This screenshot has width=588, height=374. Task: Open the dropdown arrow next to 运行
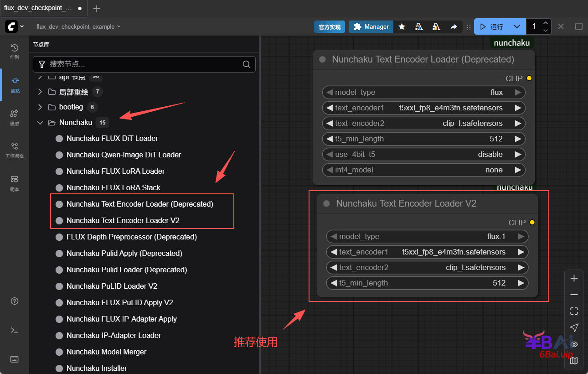click(x=516, y=27)
